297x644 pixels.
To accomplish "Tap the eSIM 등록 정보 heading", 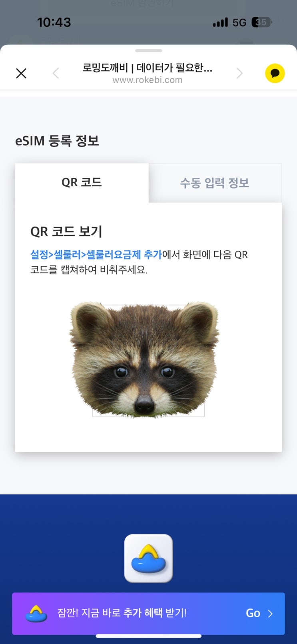I will [x=57, y=141].
